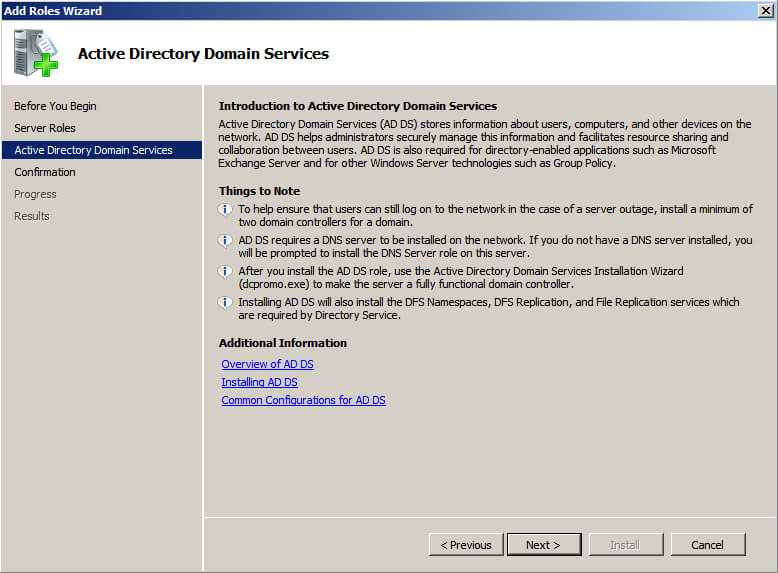The width and height of the screenshot is (778, 573).
Task: Click info icon beside DFS Namespaces note
Action: click(x=225, y=302)
